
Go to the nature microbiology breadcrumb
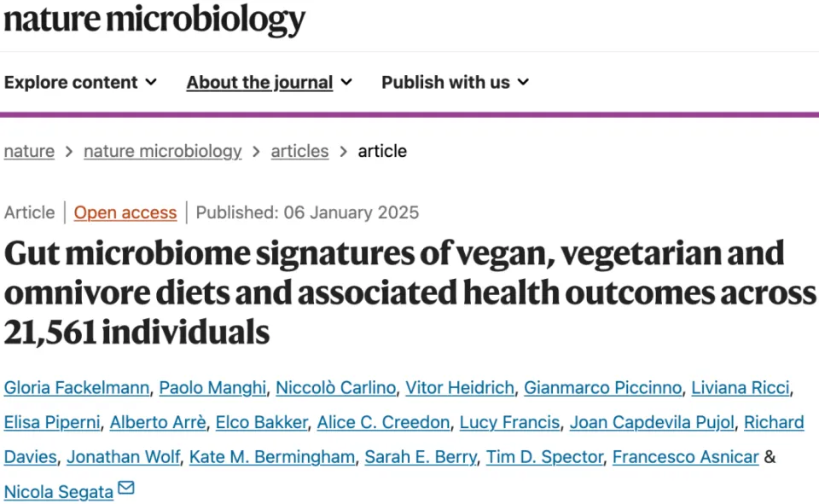pos(162,152)
